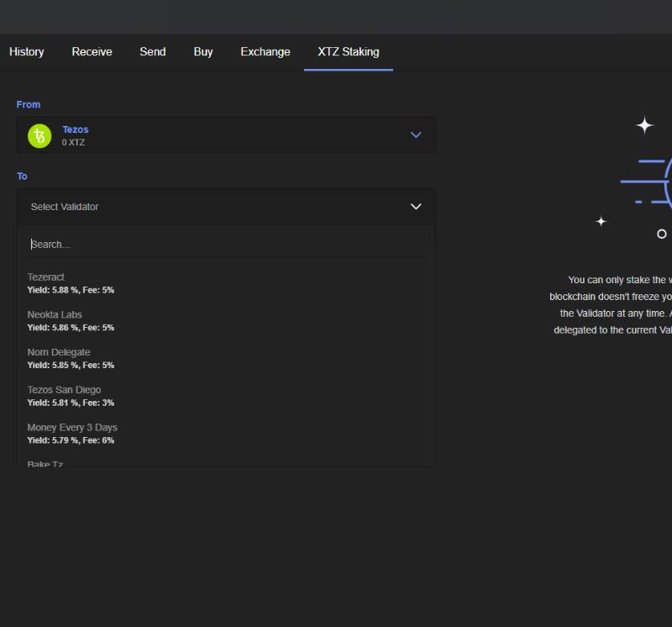Switch to the Exchange tab
The width and height of the screenshot is (672, 627).
pyautogui.click(x=265, y=51)
